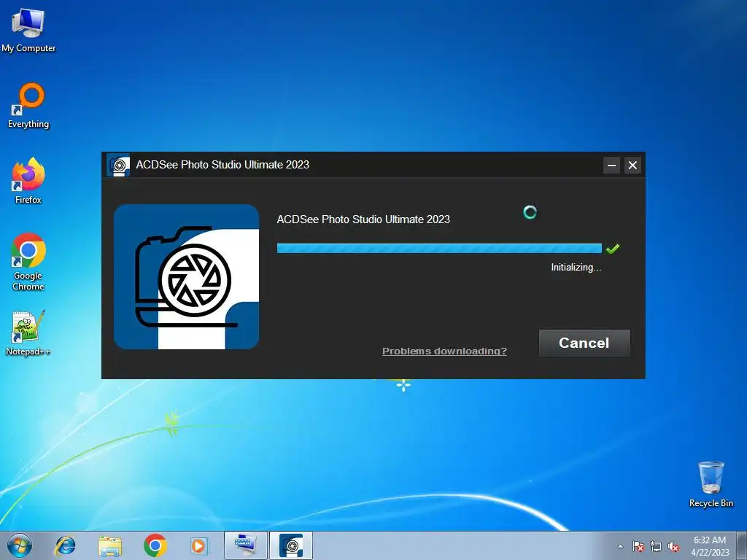Launch Google Chrome desktop shortcut

click(x=28, y=262)
